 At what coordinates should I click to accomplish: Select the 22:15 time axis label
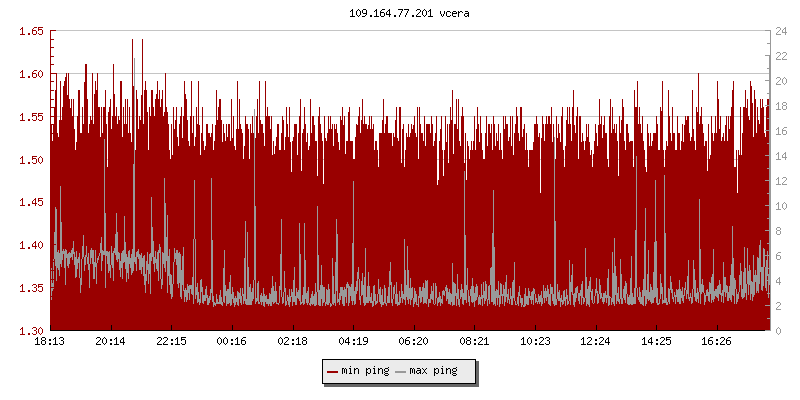point(171,342)
